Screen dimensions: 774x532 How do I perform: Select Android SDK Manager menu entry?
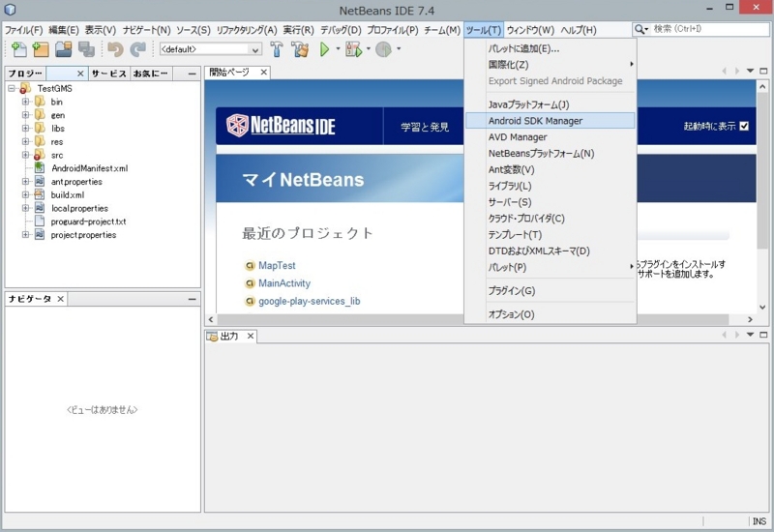point(550,121)
